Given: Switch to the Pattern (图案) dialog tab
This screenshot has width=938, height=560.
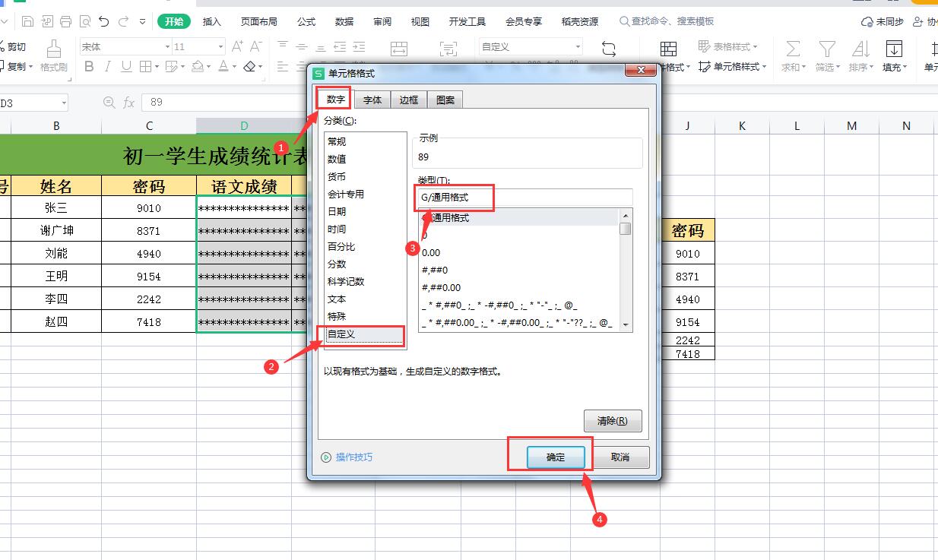Looking at the screenshot, I should 445,100.
